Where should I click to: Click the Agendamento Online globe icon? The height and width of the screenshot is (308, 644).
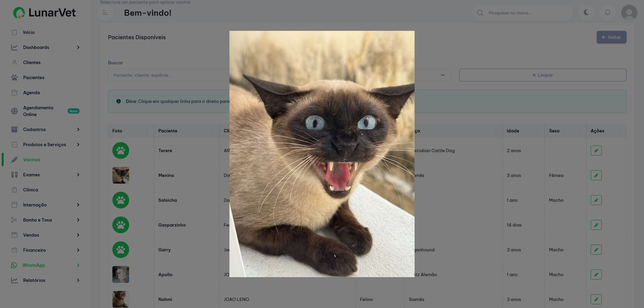pyautogui.click(x=14, y=111)
